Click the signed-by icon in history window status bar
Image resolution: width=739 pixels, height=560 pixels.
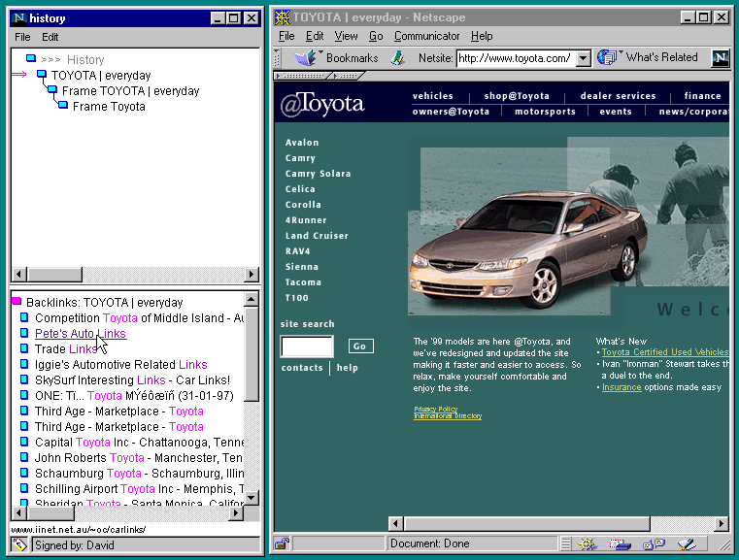pos(19,544)
